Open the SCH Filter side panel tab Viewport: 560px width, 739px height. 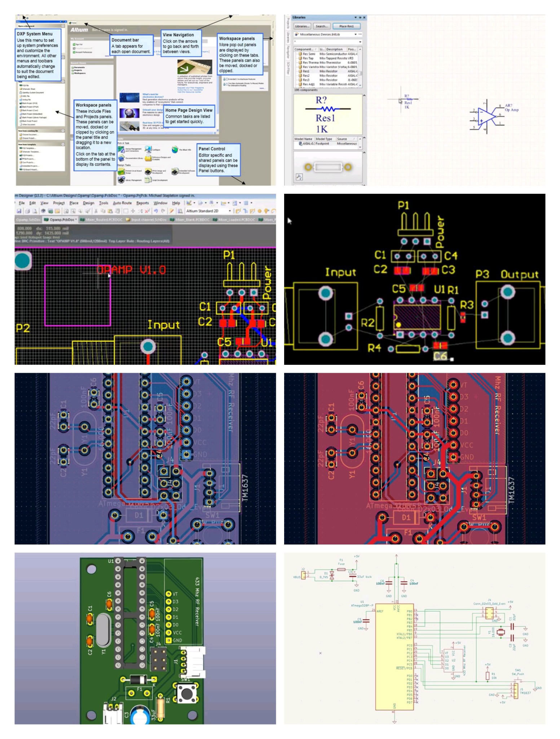click(x=288, y=67)
